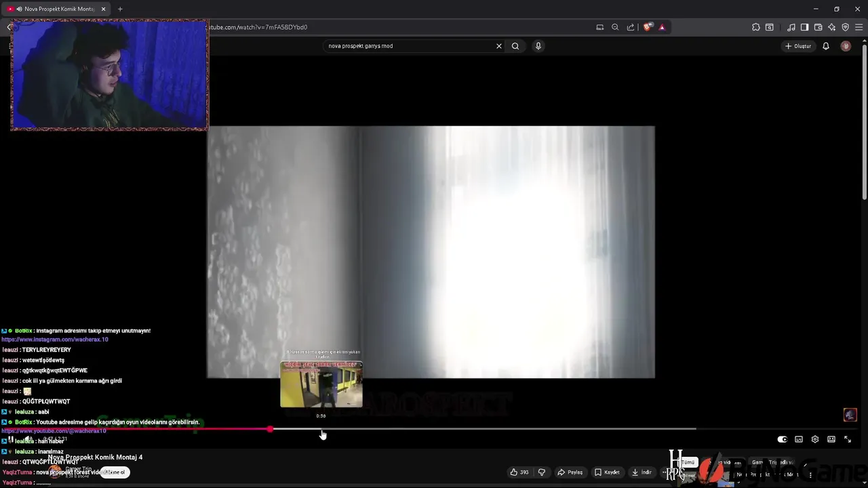Click the video player frame

click(431, 252)
